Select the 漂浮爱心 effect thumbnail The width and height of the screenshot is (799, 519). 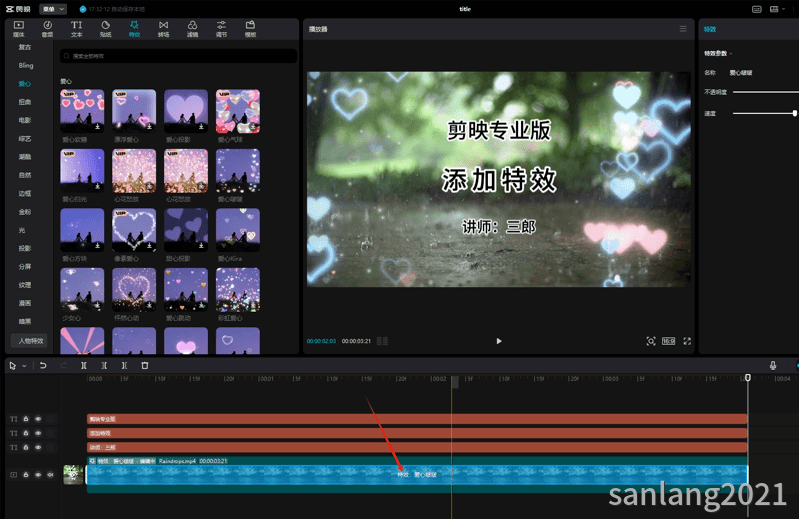pos(134,111)
